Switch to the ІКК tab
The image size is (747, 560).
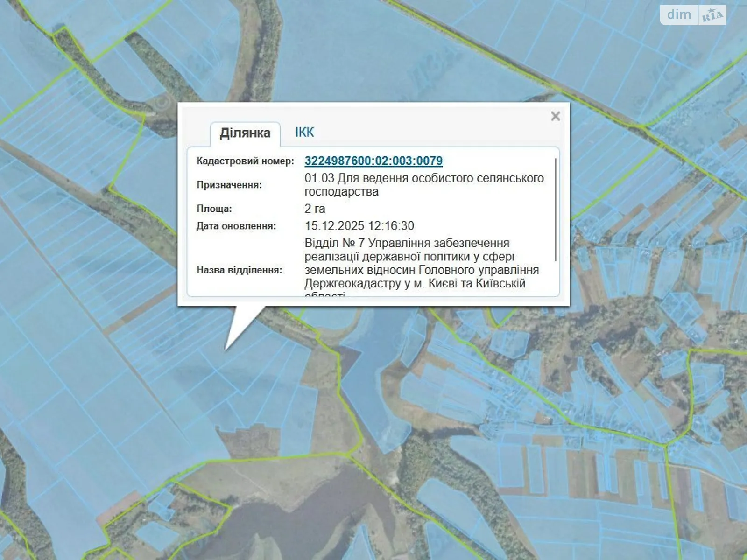click(x=304, y=132)
